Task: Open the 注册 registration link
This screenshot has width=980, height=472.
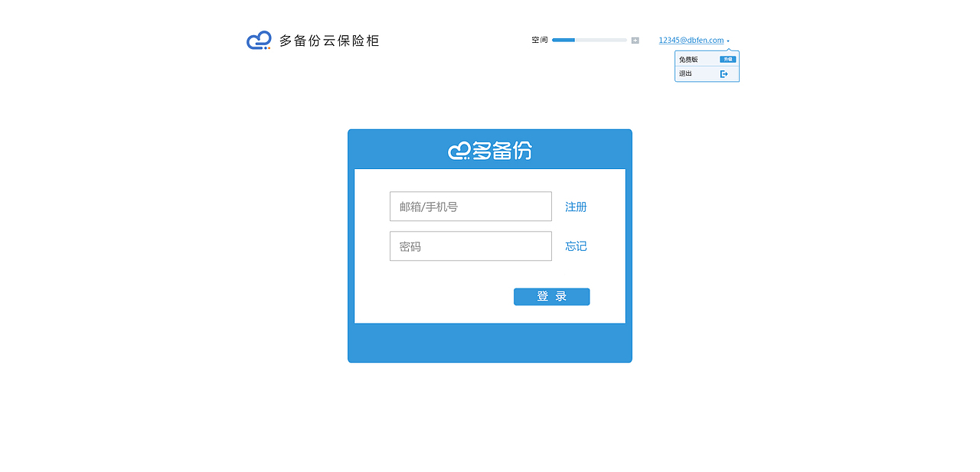Action: tap(576, 207)
